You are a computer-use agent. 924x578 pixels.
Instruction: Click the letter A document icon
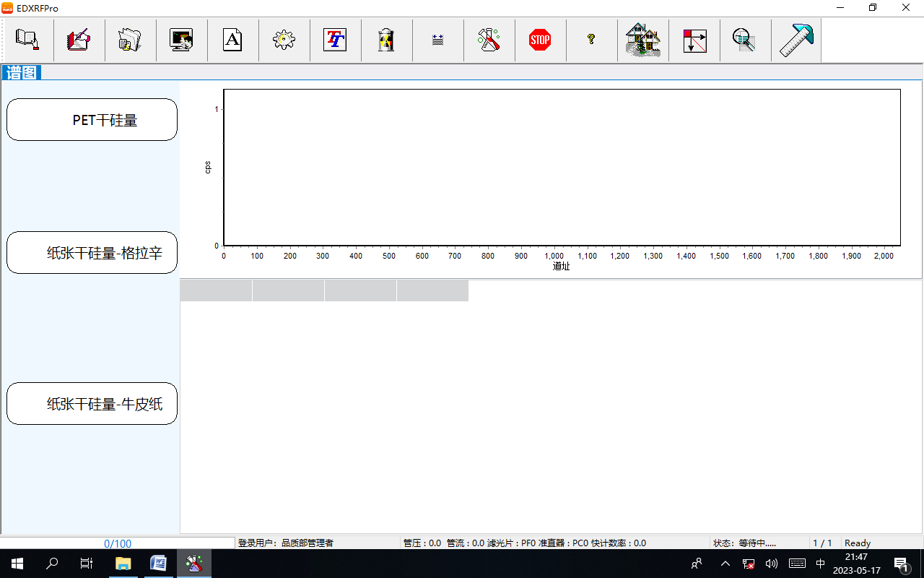coord(232,40)
